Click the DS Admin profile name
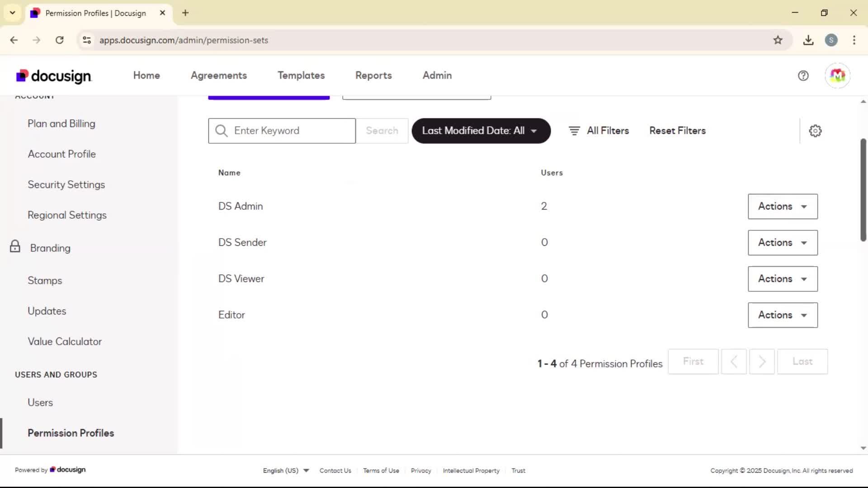Screen dimensions: 868x488 click(241, 206)
